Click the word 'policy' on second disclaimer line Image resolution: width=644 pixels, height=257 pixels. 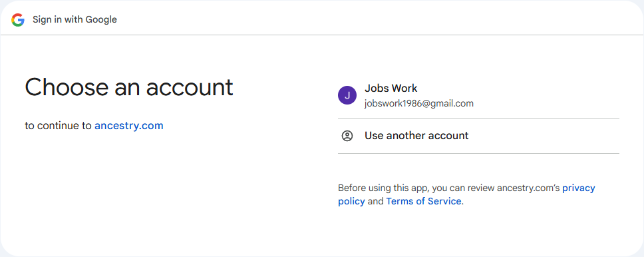pyautogui.click(x=351, y=202)
